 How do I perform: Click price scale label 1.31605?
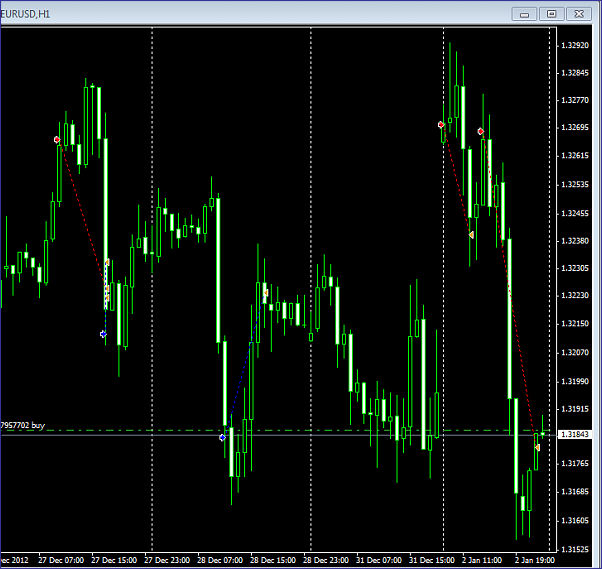[x=575, y=521]
